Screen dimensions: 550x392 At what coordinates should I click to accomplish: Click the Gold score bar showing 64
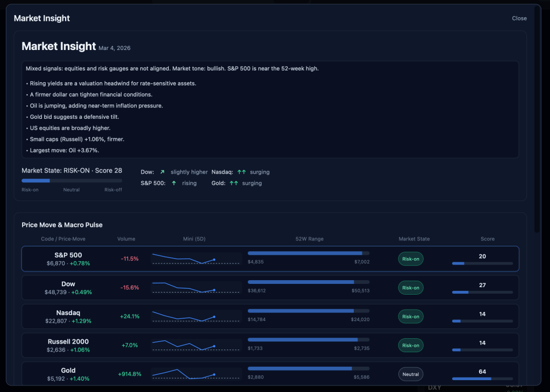pyautogui.click(x=482, y=379)
